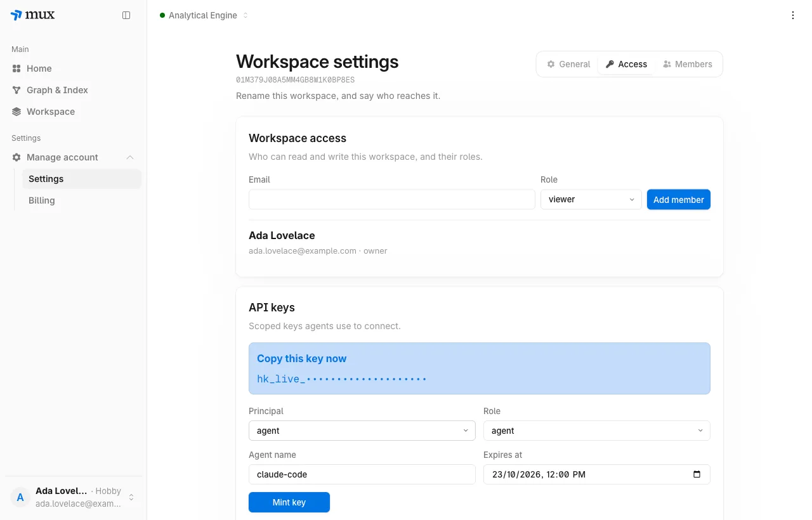Open Graph & Index page
Screen dimensions: 812x520
coord(74,90)
